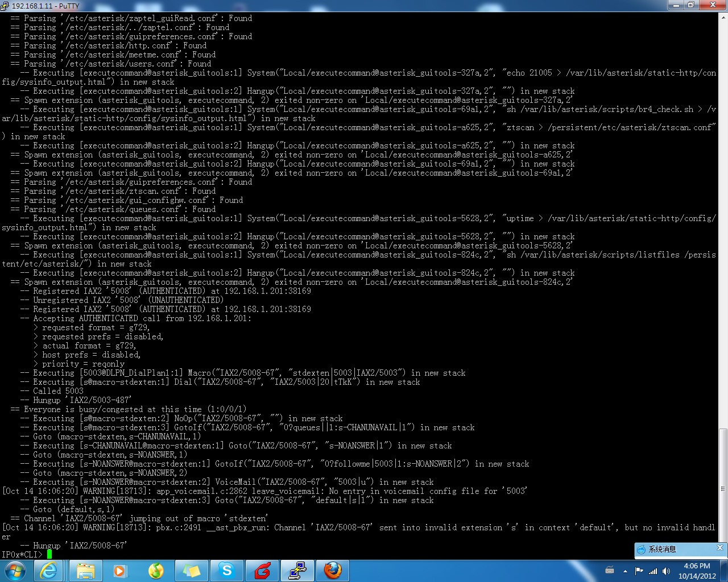Show hidden system tray icons

coord(625,571)
